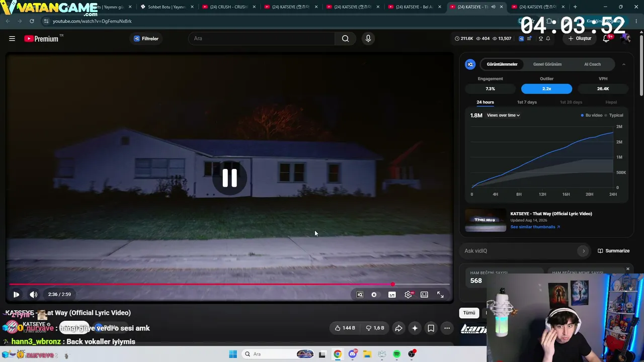Open the vidIQ trophy icon in the top bar

tap(541, 39)
